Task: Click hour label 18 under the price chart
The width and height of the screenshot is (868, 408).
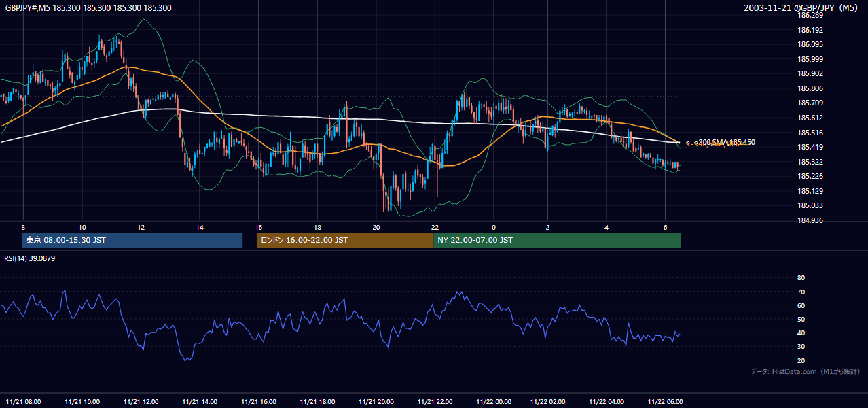Action: [317, 227]
